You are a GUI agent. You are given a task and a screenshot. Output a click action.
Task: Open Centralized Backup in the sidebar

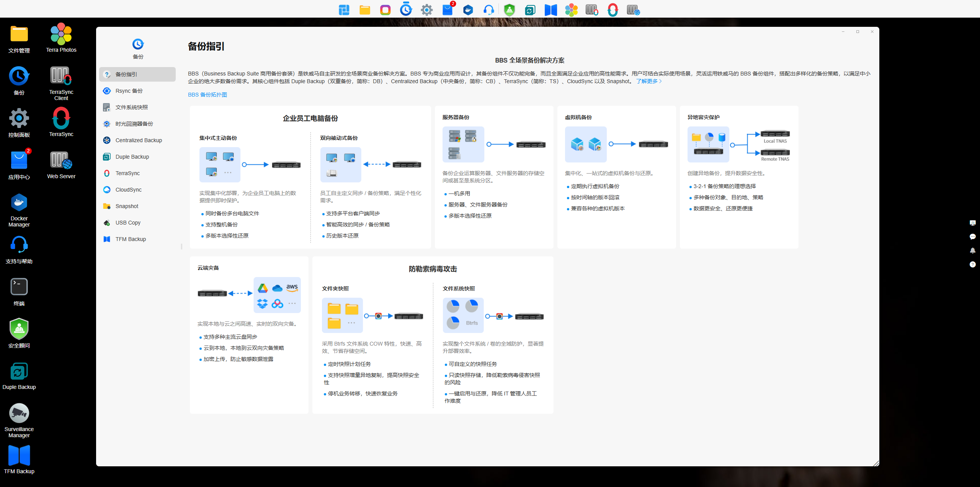coord(137,140)
